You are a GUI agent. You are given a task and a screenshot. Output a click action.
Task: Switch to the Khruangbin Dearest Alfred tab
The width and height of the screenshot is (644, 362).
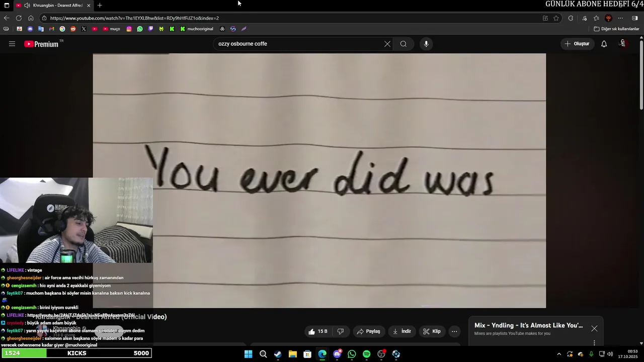coord(53,6)
